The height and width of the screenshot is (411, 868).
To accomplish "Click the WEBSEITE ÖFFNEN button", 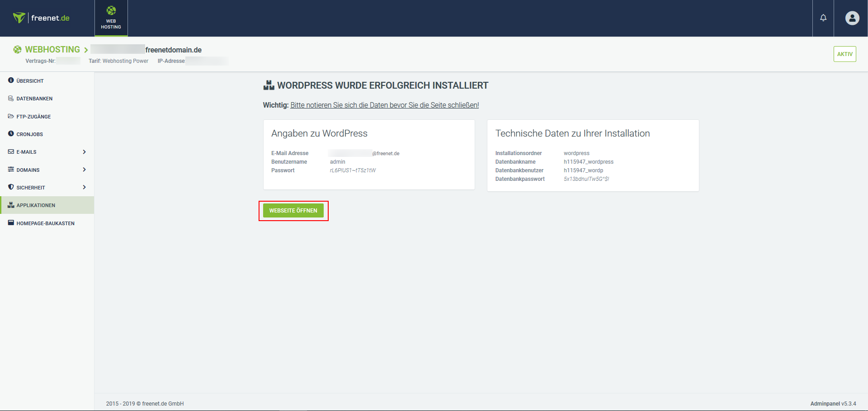I will 293,210.
